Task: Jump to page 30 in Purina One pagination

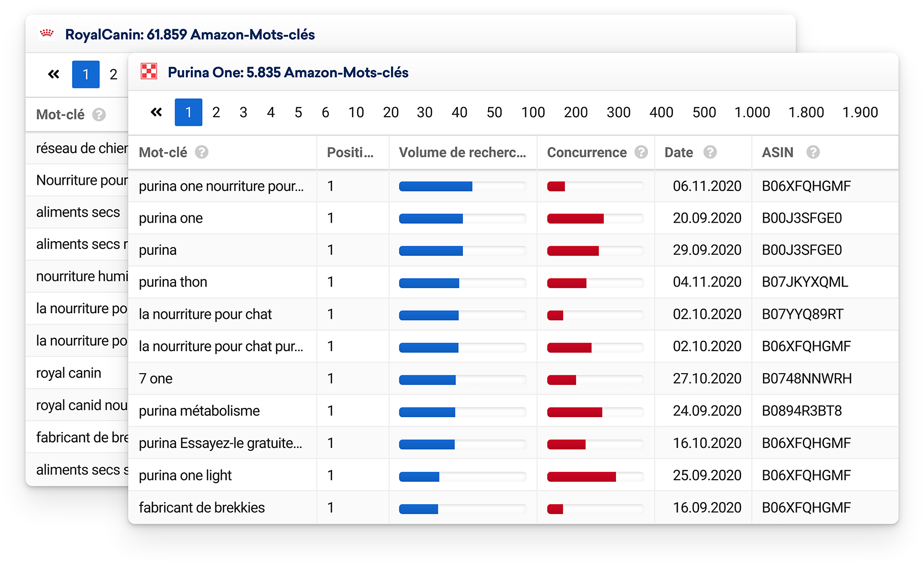Action: click(425, 112)
